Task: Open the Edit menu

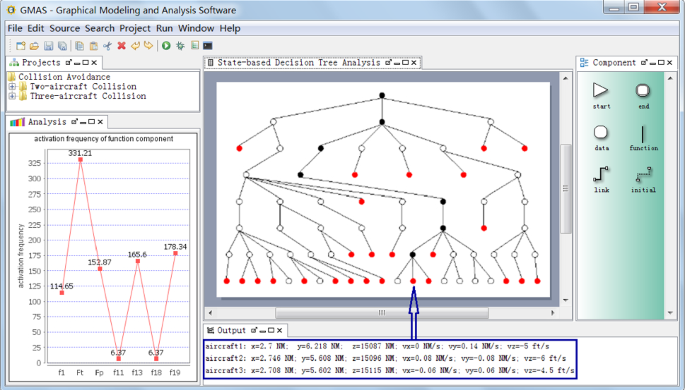Action: 35,28
